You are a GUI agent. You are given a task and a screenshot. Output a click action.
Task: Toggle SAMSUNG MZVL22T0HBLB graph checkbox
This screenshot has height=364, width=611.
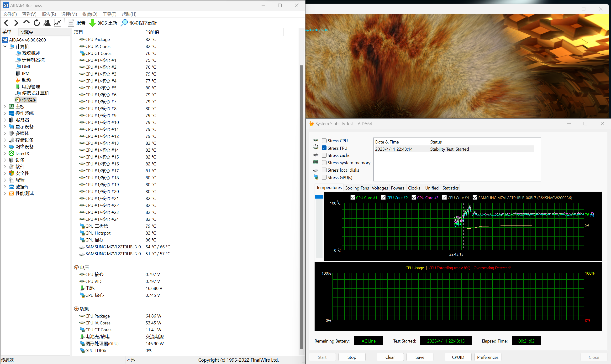[x=475, y=198]
